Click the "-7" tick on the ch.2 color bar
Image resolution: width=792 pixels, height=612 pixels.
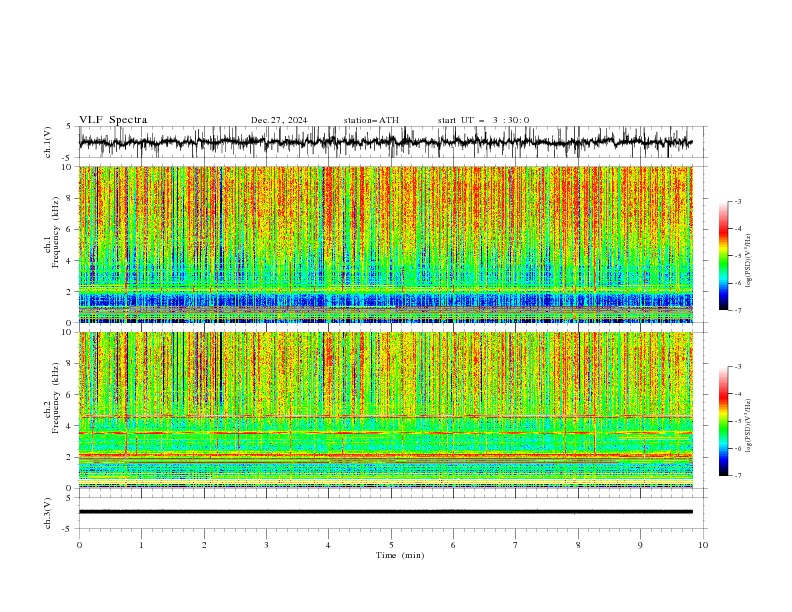click(737, 476)
